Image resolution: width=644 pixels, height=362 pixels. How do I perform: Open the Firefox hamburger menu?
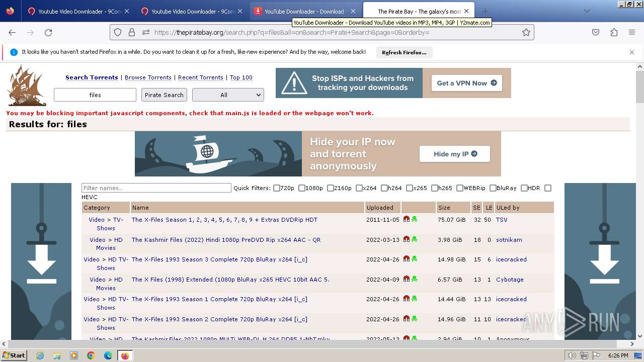pos(632,32)
